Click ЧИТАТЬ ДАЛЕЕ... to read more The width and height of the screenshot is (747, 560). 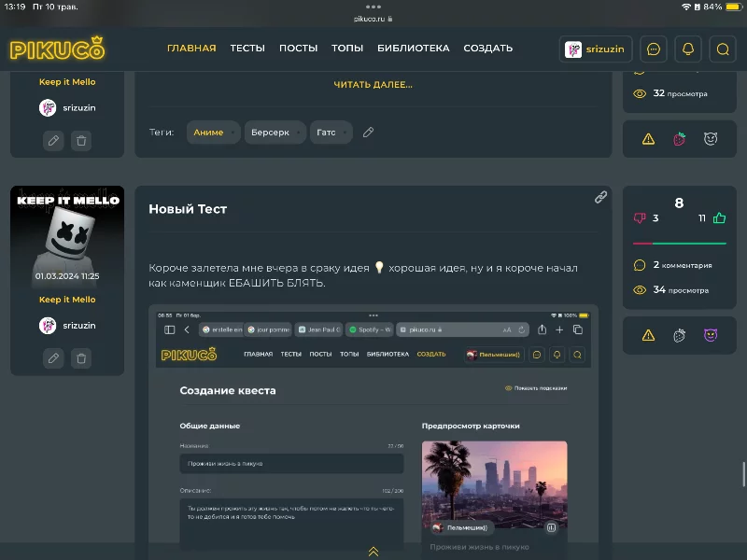[x=373, y=85]
